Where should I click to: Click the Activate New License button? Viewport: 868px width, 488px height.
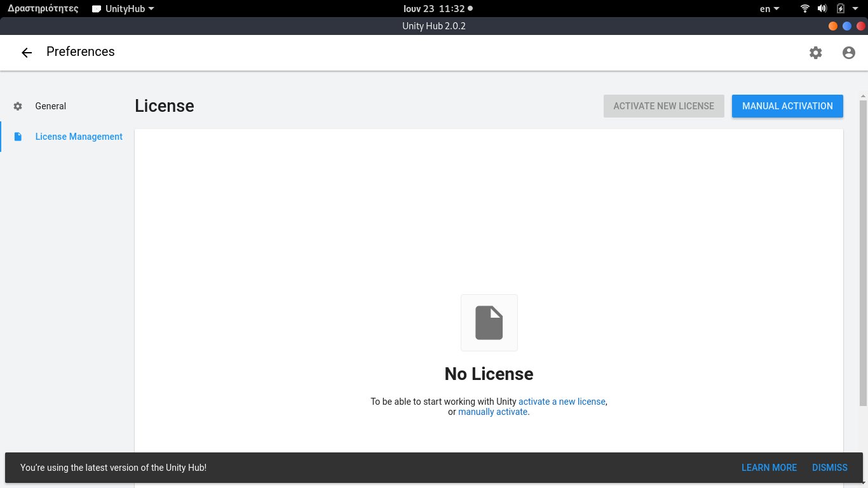coord(664,106)
